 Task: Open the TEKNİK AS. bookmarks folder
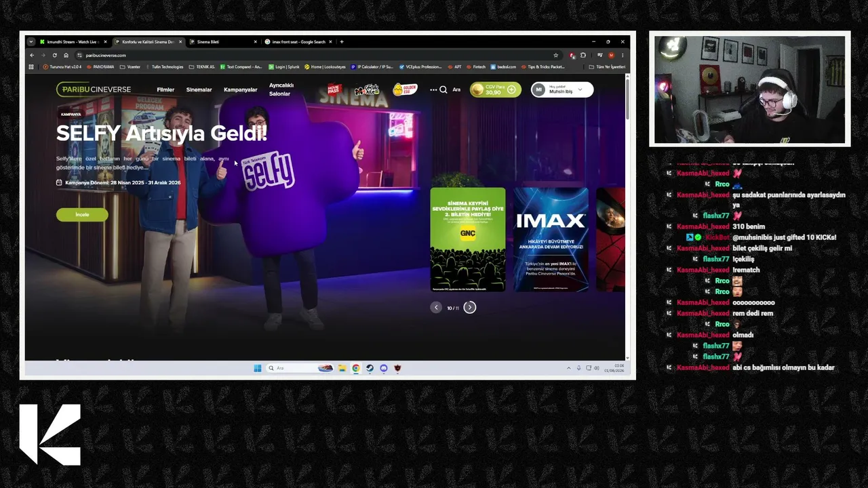(202, 66)
